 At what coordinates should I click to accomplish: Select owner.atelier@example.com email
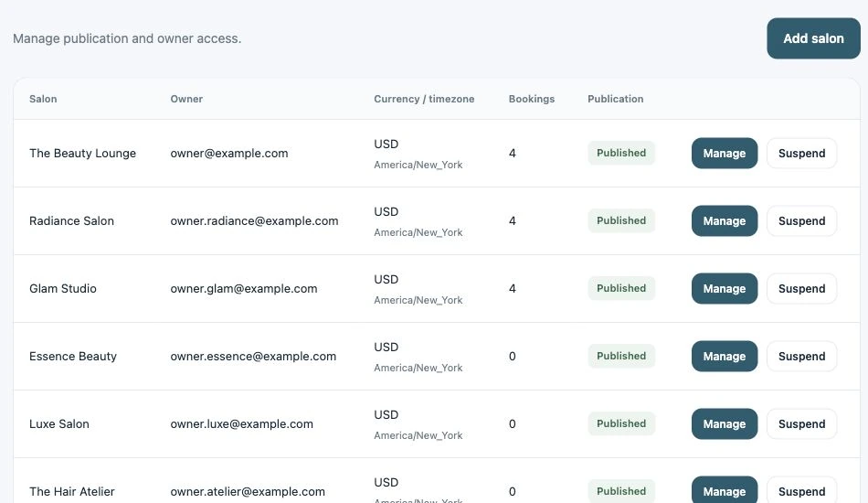click(x=248, y=491)
